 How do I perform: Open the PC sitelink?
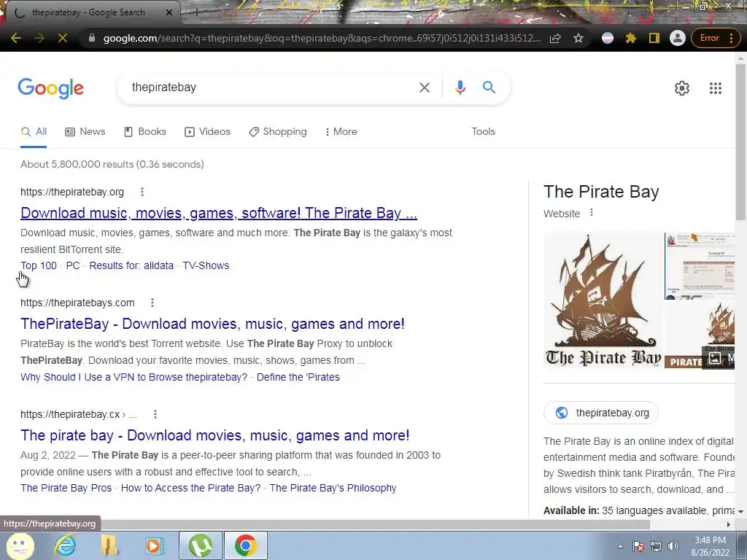pyautogui.click(x=72, y=265)
